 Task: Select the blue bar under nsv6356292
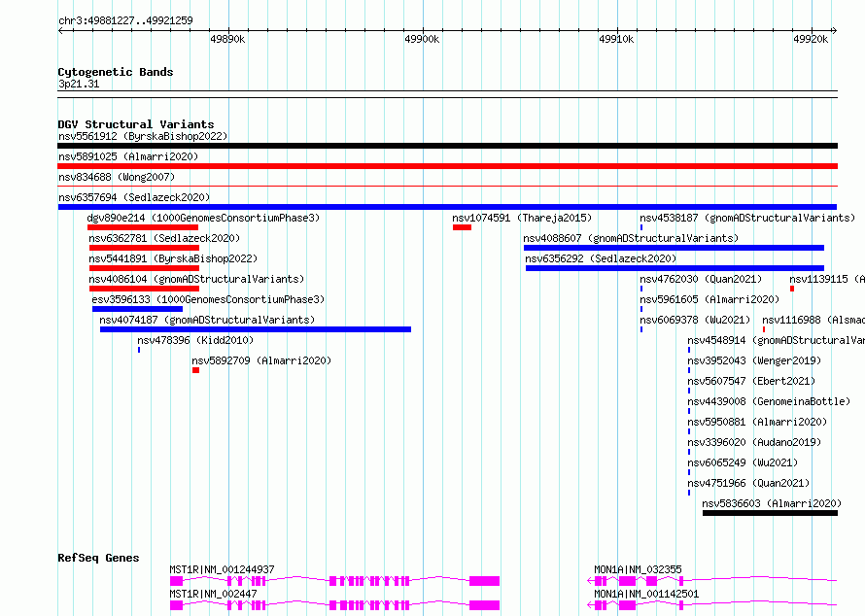675,268
